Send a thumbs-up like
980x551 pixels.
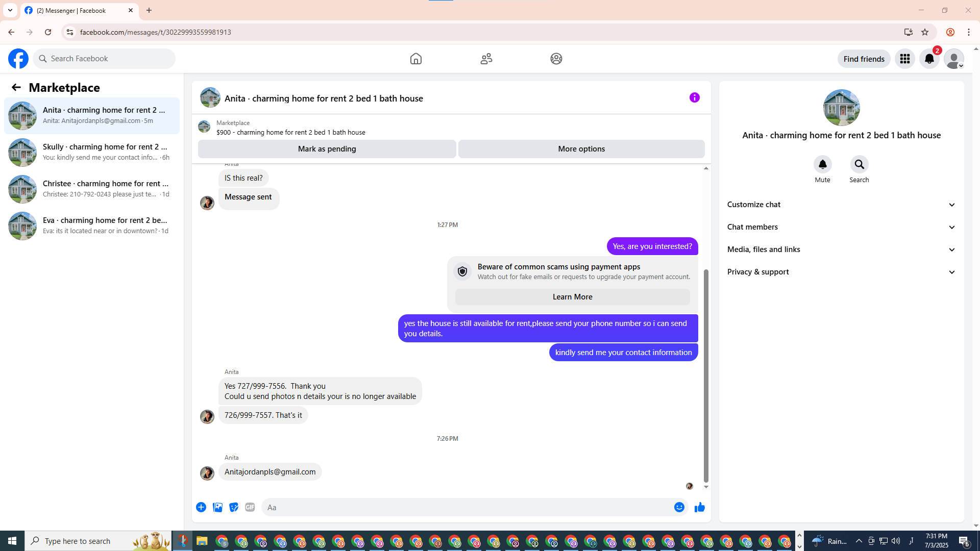click(699, 507)
